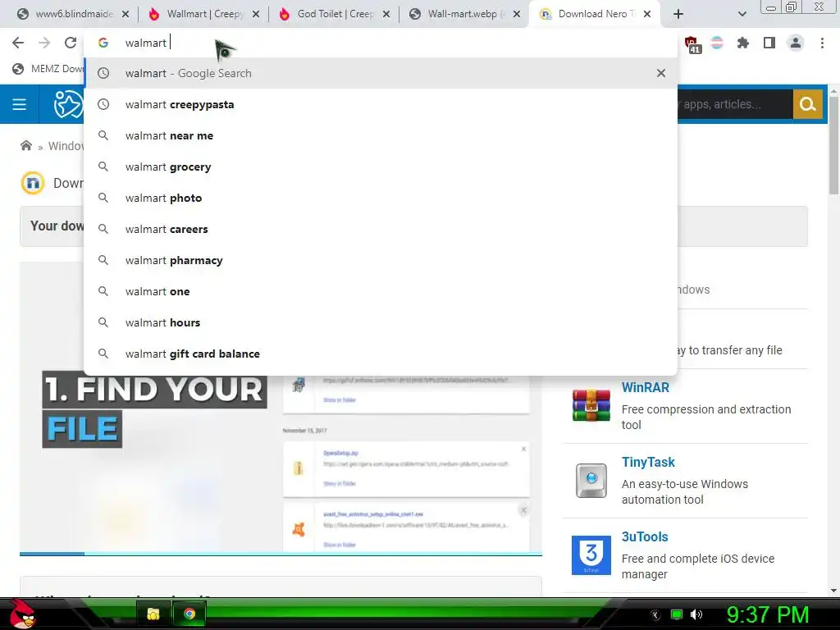Open the Extensions puzzle menu
This screenshot has height=630, width=840.
(x=742, y=43)
